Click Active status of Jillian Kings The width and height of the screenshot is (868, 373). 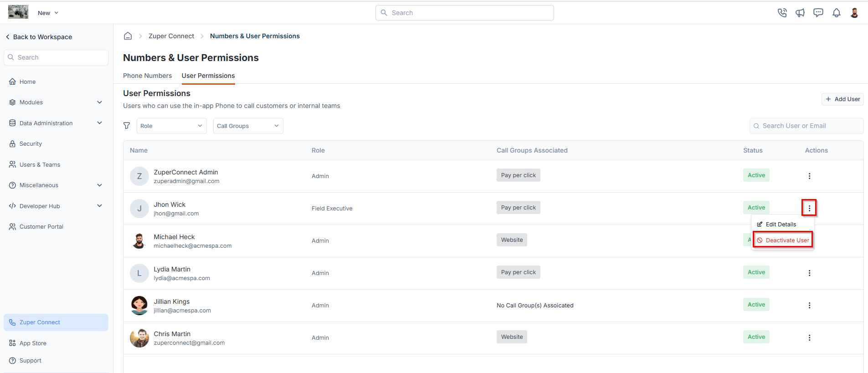(x=756, y=305)
